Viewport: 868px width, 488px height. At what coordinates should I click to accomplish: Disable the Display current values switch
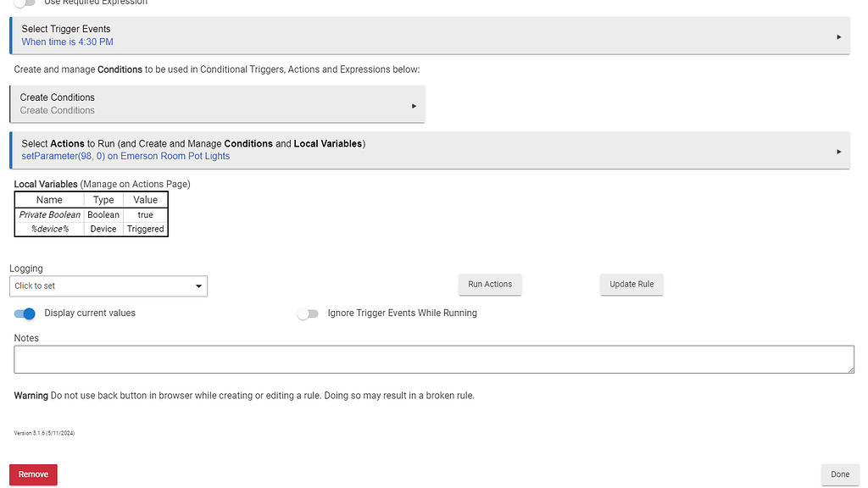tap(25, 313)
